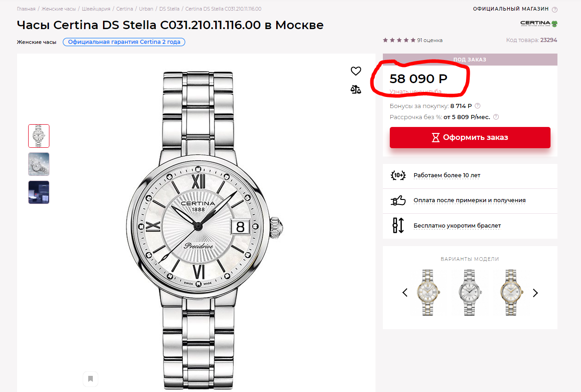This screenshot has height=392, width=581.
Task: Show previous model variant arrow
Action: (x=405, y=292)
